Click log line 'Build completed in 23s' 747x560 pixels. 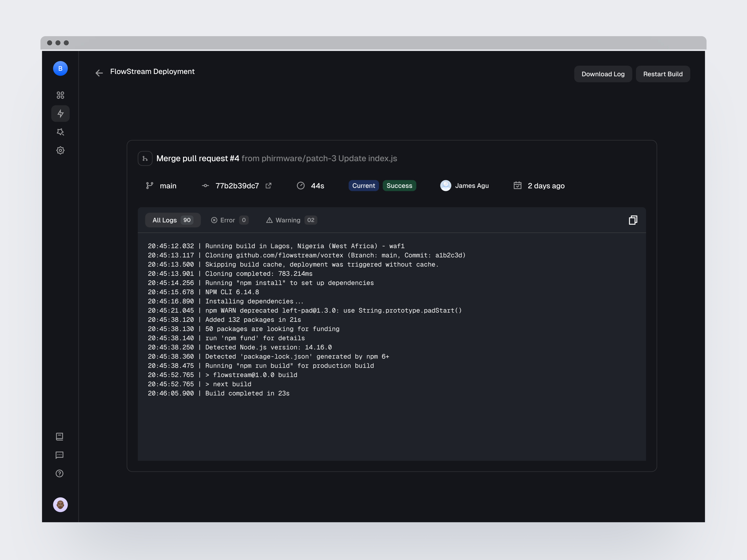[219, 393]
